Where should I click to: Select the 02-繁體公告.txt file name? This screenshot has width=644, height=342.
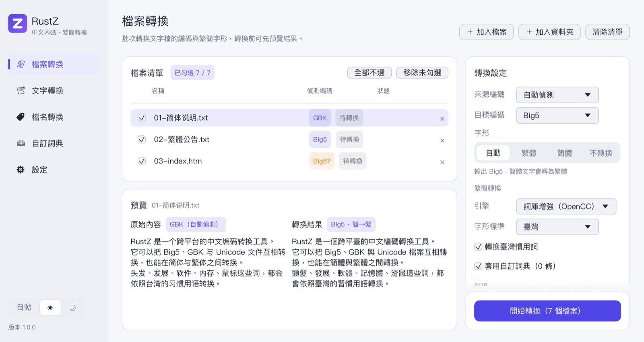coord(182,139)
